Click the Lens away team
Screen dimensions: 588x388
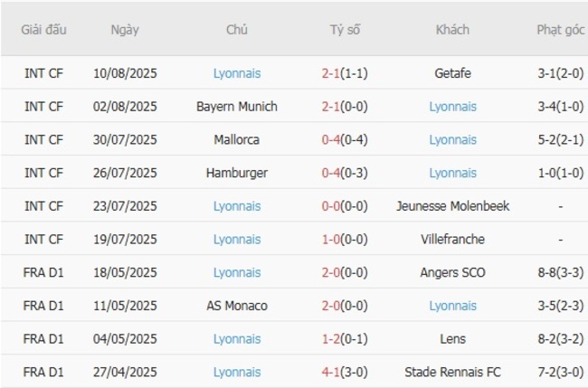click(x=452, y=339)
